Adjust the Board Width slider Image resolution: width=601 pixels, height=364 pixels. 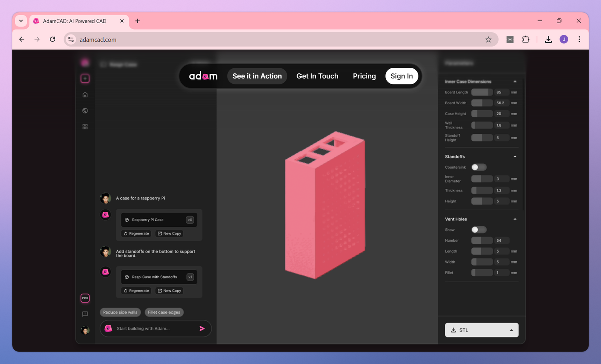[x=482, y=103]
